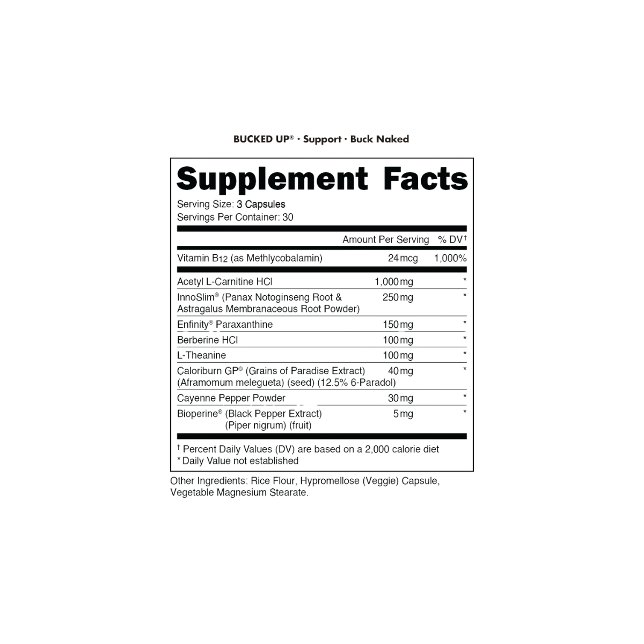Click the Amount Per Serving column header
The height and width of the screenshot is (644, 644).
click(385, 239)
